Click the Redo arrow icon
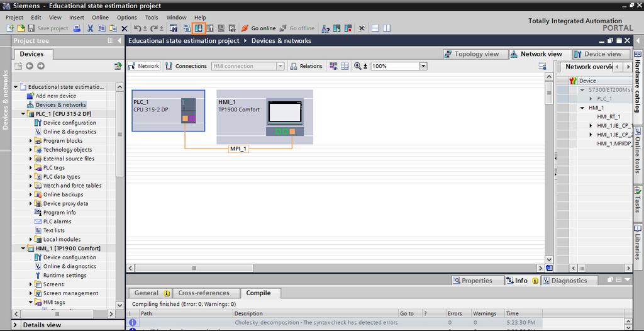This screenshot has width=644, height=331. (x=153, y=28)
